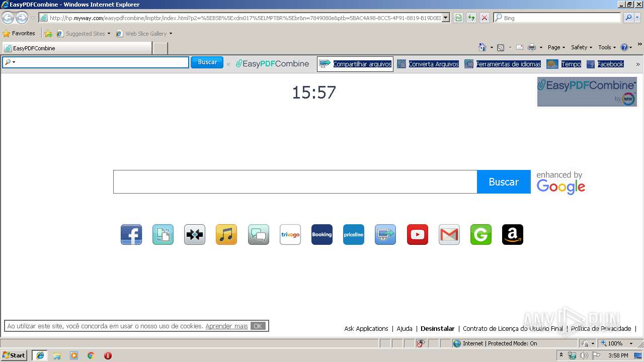Open the Gmail shortcut tile
Image resolution: width=644 pixels, height=362 pixels.
coord(449,235)
